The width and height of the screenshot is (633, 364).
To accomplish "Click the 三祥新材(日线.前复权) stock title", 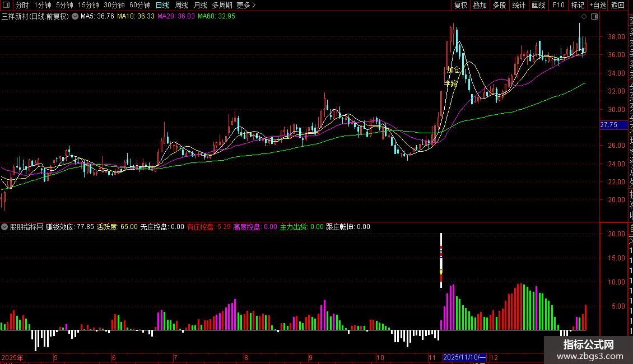I will click(x=35, y=16).
